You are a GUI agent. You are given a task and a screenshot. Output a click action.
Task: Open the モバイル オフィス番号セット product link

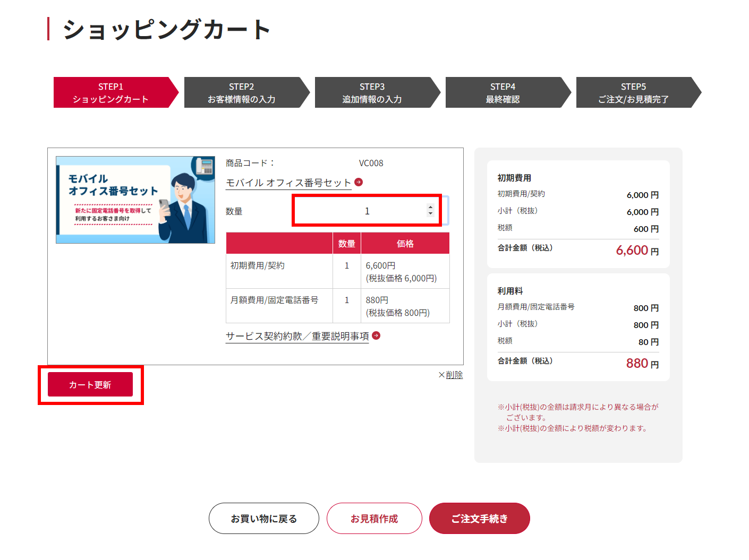(x=288, y=183)
